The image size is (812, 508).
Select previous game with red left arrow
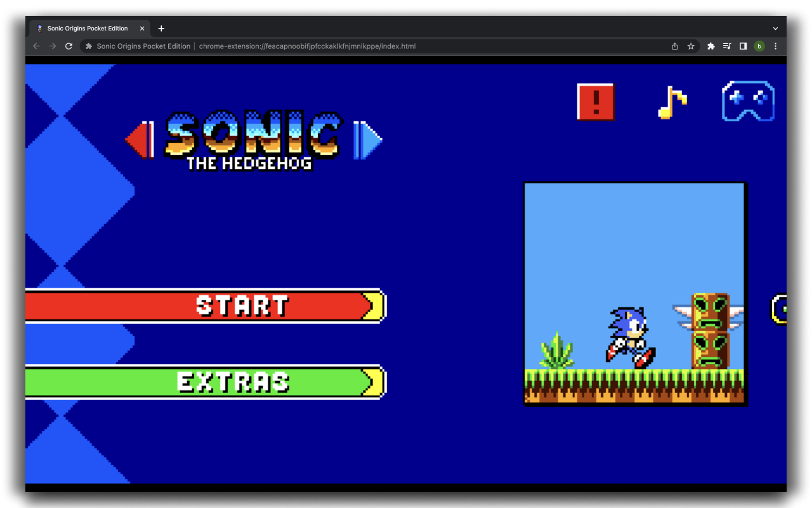[x=140, y=140]
